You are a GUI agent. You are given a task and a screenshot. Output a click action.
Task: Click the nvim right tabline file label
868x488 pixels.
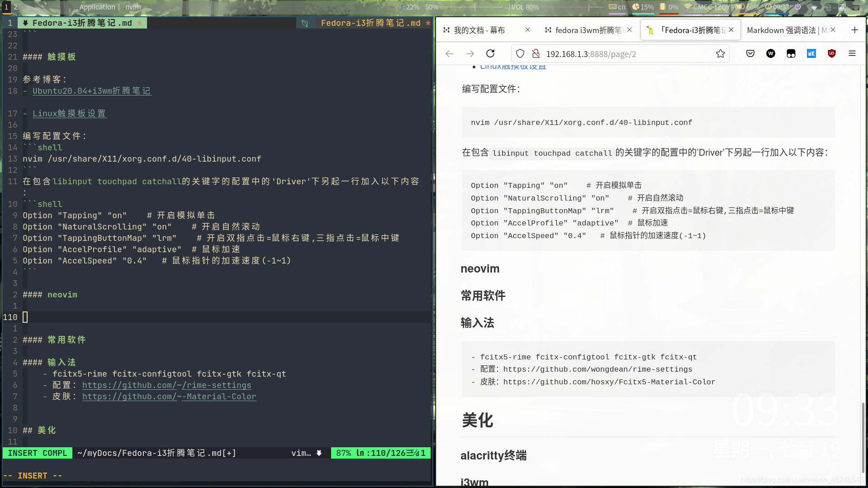[371, 23]
